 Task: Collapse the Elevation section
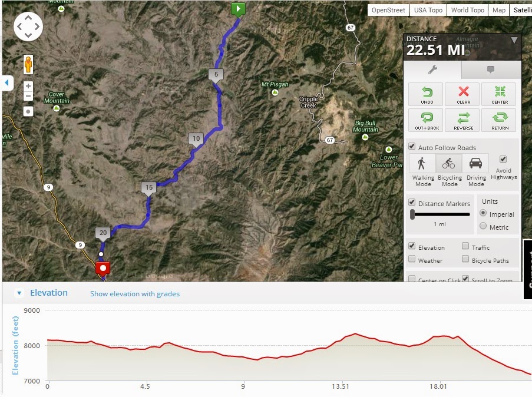pyautogui.click(x=19, y=293)
